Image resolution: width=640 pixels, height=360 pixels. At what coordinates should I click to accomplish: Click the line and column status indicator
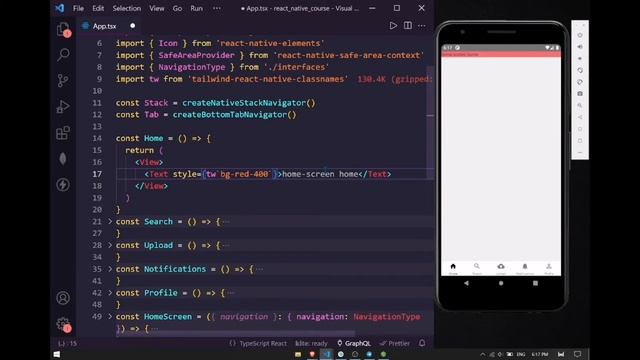pyautogui.click(x=67, y=343)
